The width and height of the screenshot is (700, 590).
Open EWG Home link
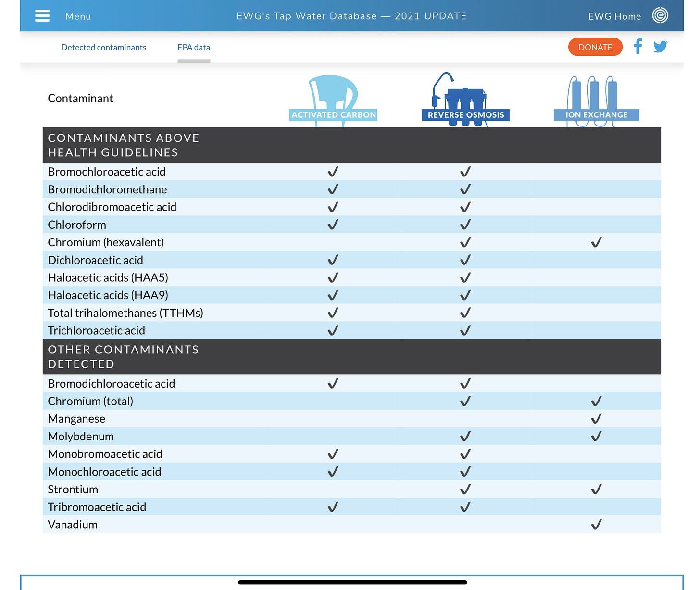614,16
